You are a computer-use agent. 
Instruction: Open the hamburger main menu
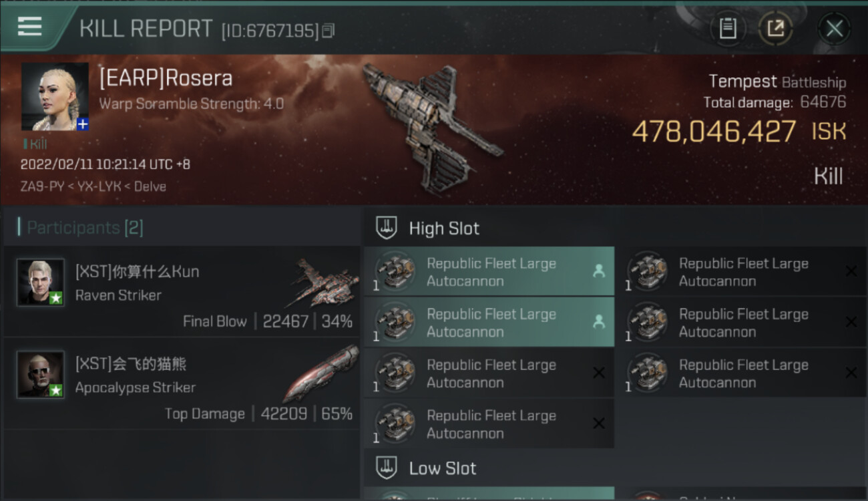(x=30, y=27)
